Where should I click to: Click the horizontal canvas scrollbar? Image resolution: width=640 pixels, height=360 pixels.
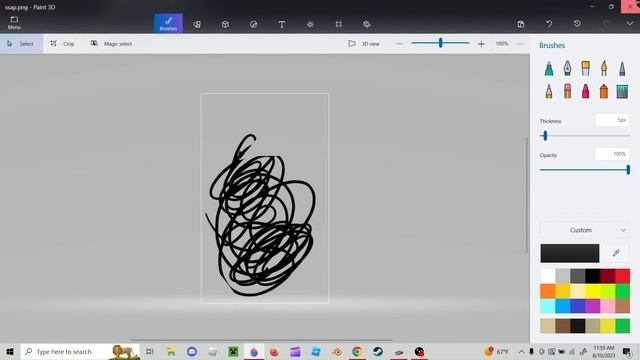(x=261, y=340)
